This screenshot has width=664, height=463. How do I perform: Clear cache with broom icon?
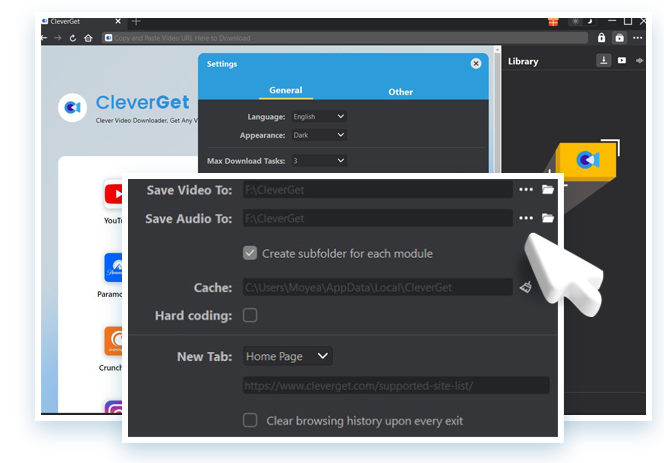pyautogui.click(x=526, y=287)
